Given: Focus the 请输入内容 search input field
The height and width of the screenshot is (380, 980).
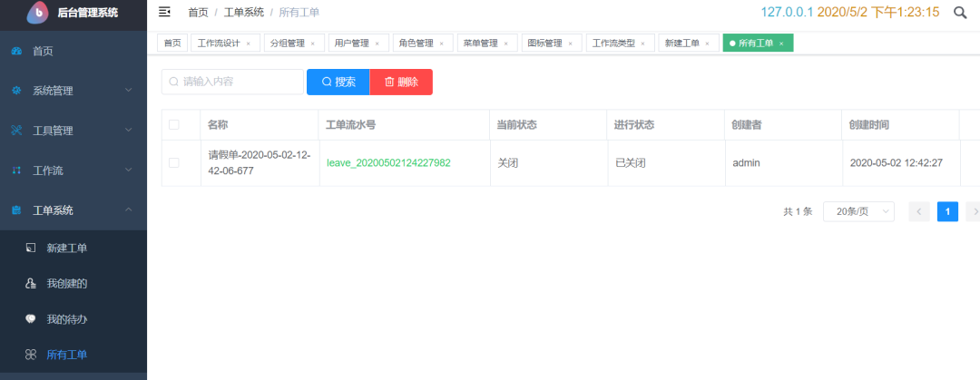Looking at the screenshot, I should 232,82.
